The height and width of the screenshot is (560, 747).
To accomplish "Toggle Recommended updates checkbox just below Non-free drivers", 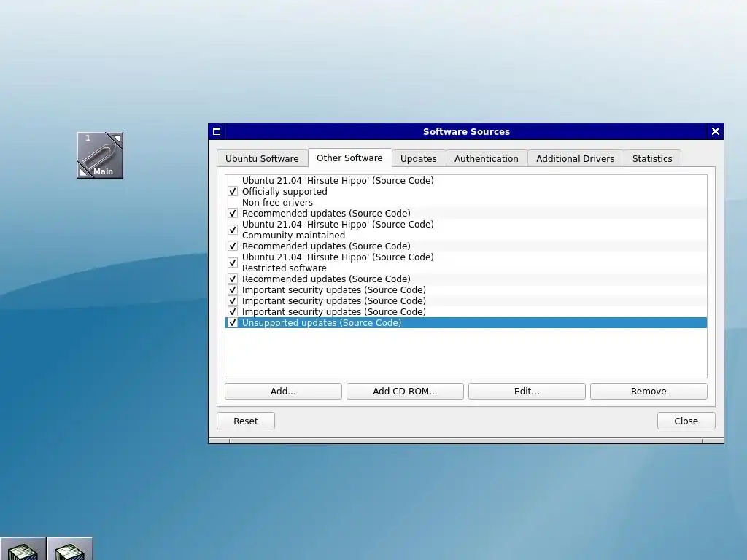I will (233, 214).
